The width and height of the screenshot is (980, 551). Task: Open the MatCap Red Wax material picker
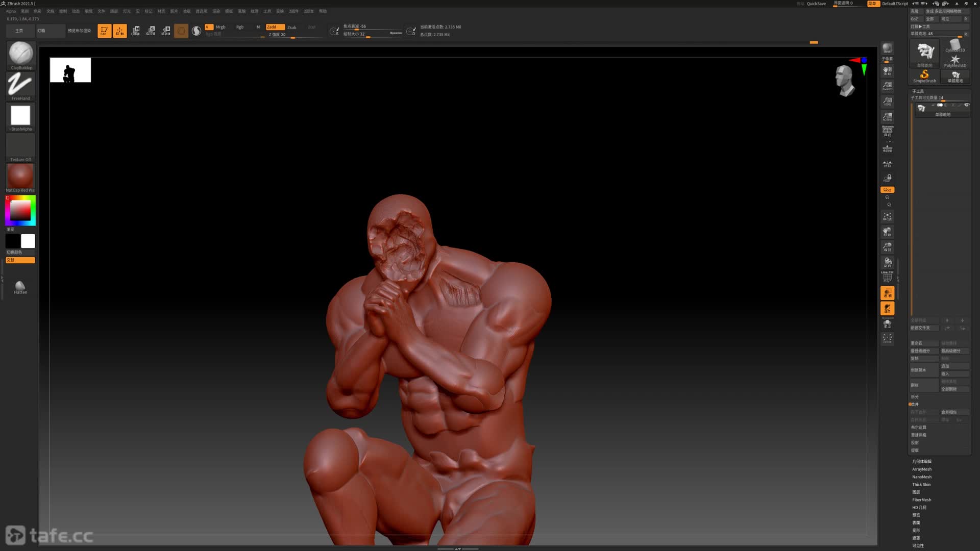(x=20, y=178)
